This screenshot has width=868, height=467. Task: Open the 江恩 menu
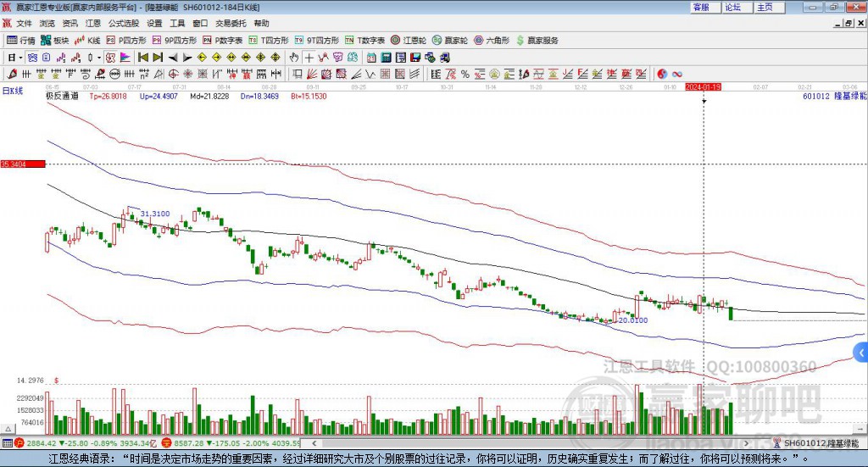(x=93, y=23)
